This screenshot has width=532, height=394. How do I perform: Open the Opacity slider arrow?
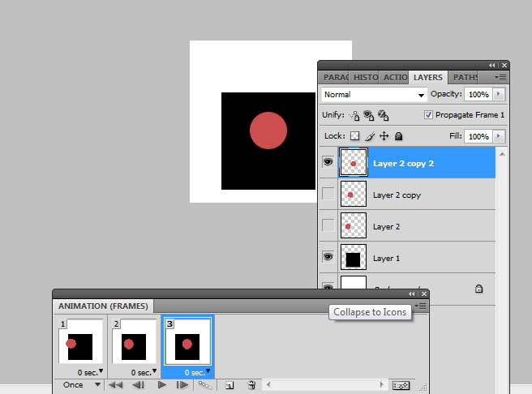tap(499, 94)
